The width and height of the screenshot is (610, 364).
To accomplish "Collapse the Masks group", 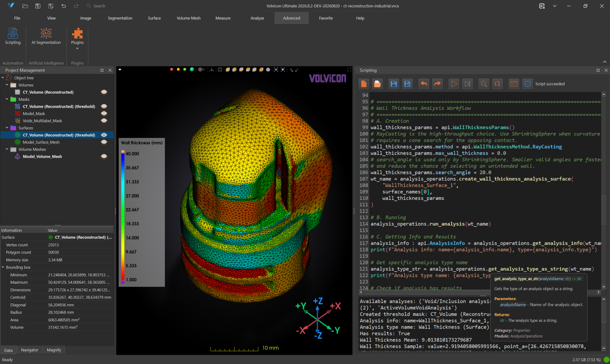I will [7, 99].
